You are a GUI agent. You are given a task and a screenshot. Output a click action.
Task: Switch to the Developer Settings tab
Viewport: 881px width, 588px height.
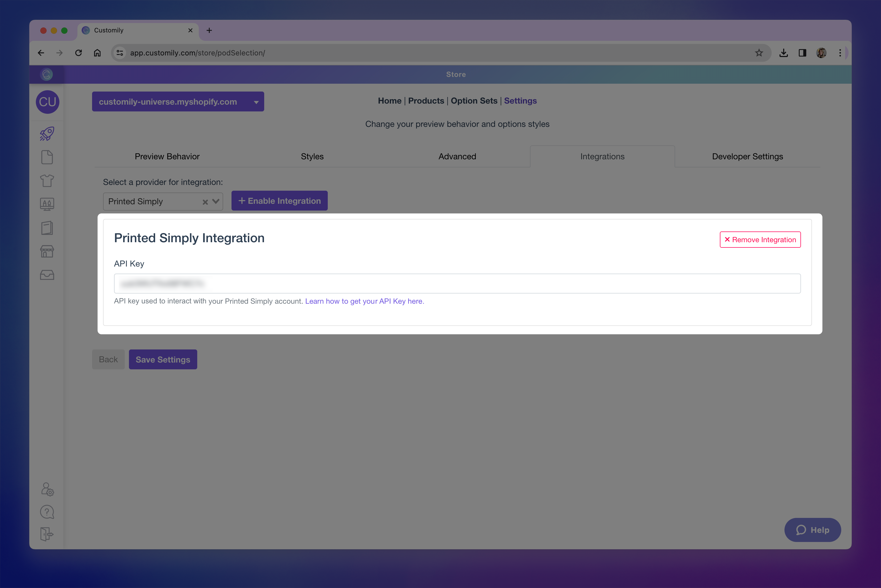747,156
